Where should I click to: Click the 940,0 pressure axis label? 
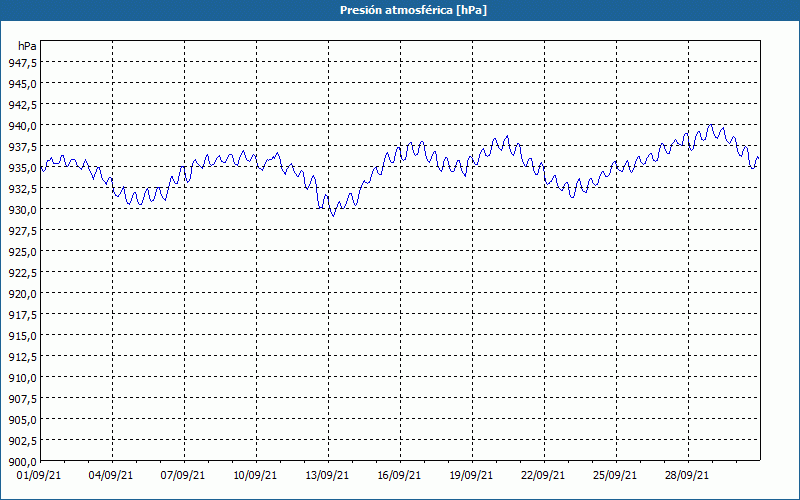(x=22, y=126)
